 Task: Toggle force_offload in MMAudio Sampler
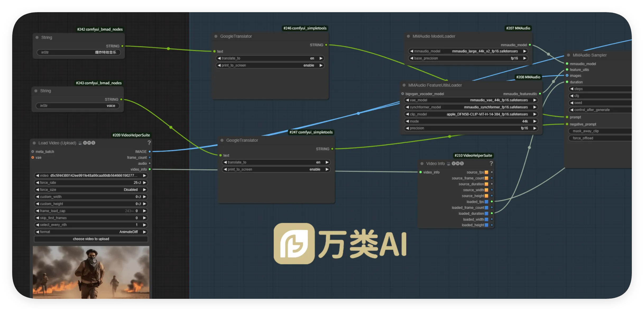click(600, 138)
